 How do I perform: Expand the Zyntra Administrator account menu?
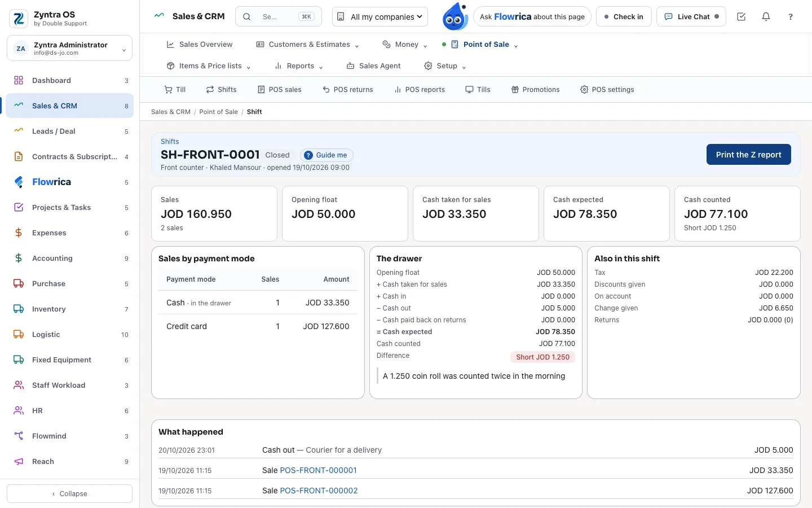pos(70,49)
